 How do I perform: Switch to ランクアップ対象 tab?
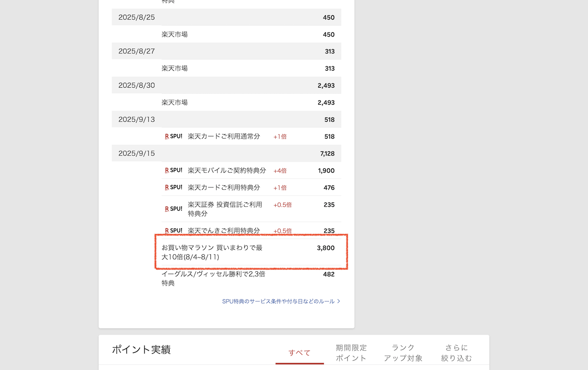click(x=403, y=353)
